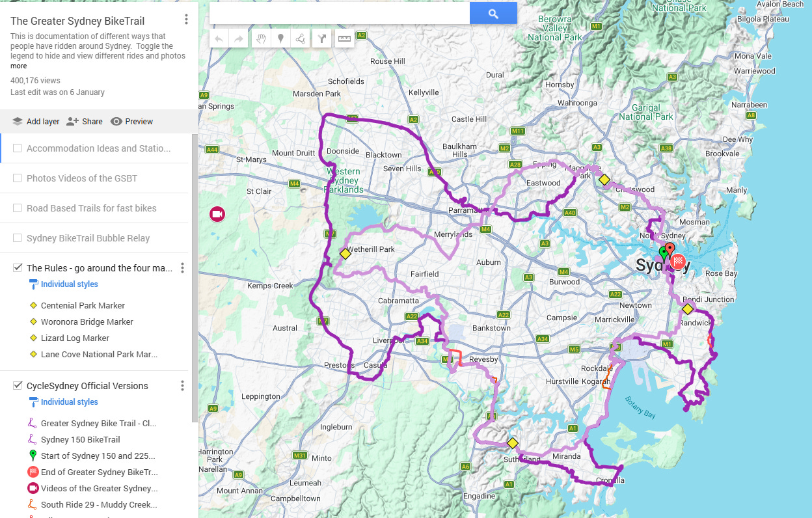Click the yellow diamond marker near Randwick
The image size is (812, 518).
click(688, 308)
